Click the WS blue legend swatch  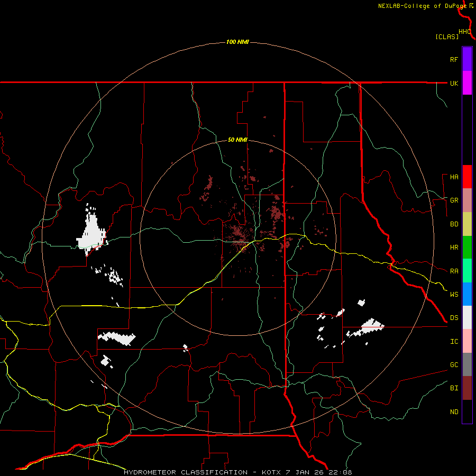(x=467, y=294)
